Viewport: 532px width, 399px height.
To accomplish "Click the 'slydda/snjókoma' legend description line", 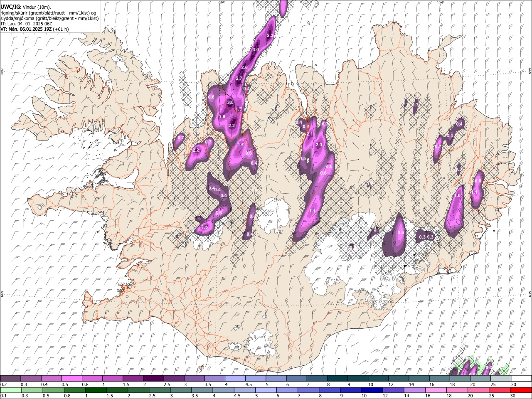I will point(49,18).
